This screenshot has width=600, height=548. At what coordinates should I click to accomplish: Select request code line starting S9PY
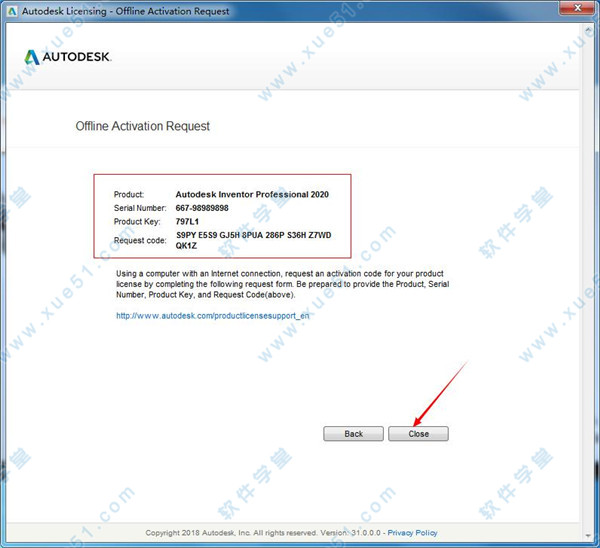click(x=253, y=235)
